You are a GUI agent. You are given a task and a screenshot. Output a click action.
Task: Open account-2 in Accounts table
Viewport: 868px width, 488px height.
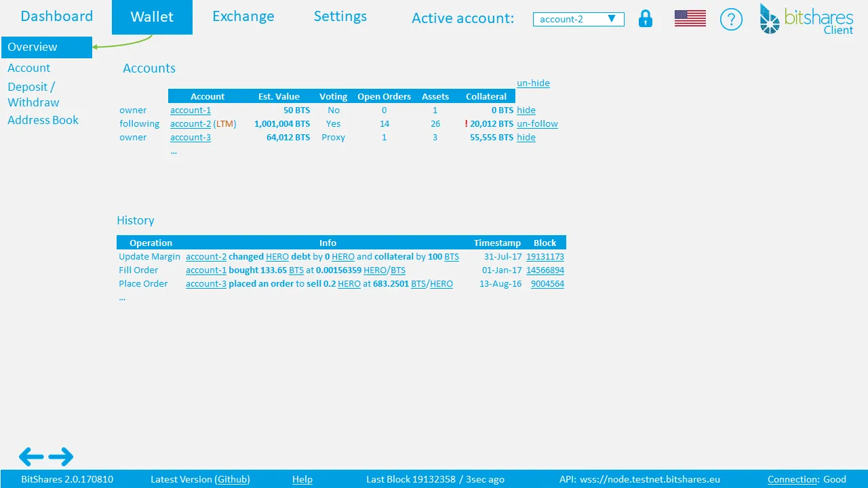coord(191,123)
